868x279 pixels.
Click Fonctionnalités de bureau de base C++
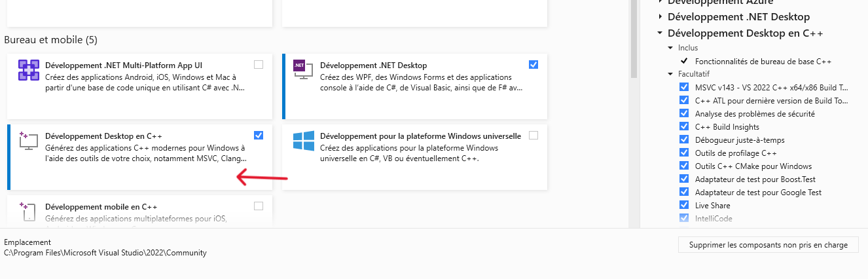[763, 61]
